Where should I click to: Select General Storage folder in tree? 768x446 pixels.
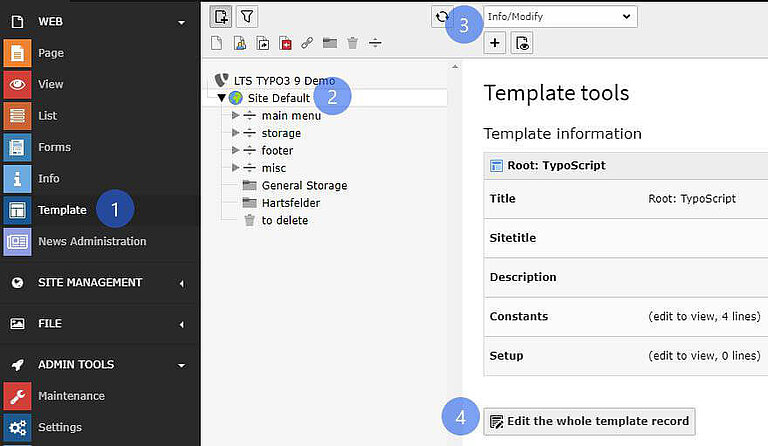point(304,186)
